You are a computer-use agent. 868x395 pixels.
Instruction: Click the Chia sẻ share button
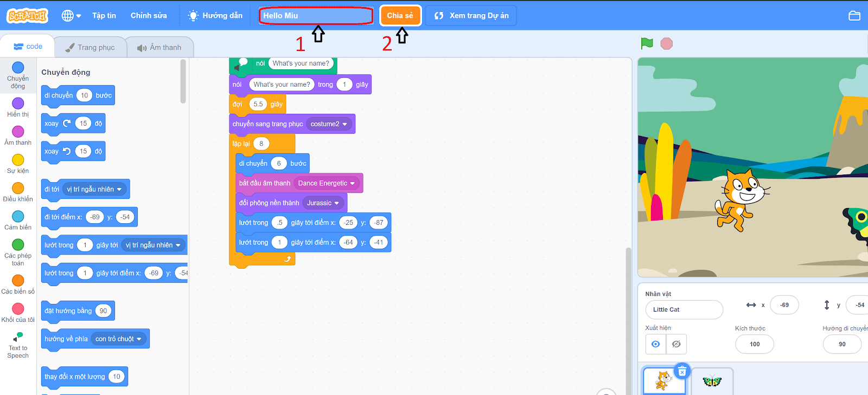click(x=400, y=16)
